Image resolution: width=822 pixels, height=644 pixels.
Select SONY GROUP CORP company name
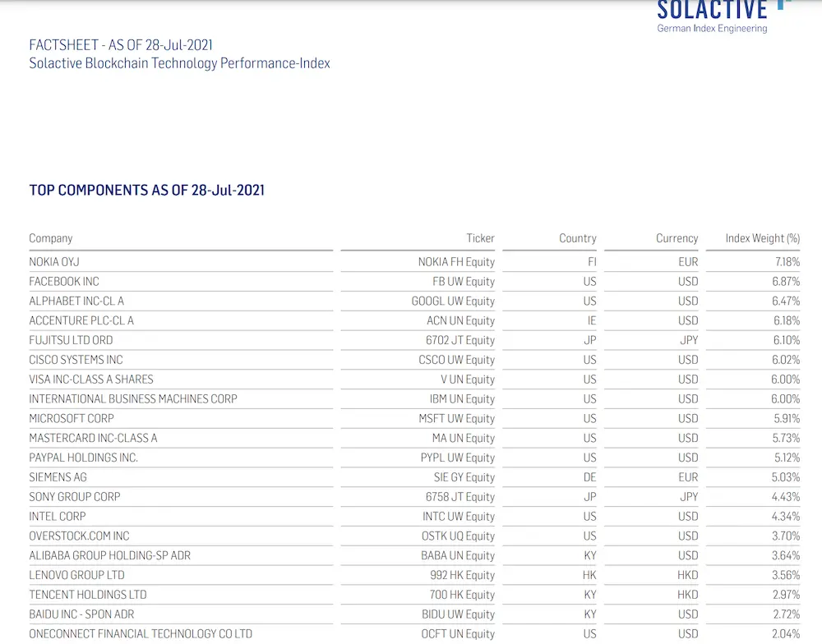[75, 497]
